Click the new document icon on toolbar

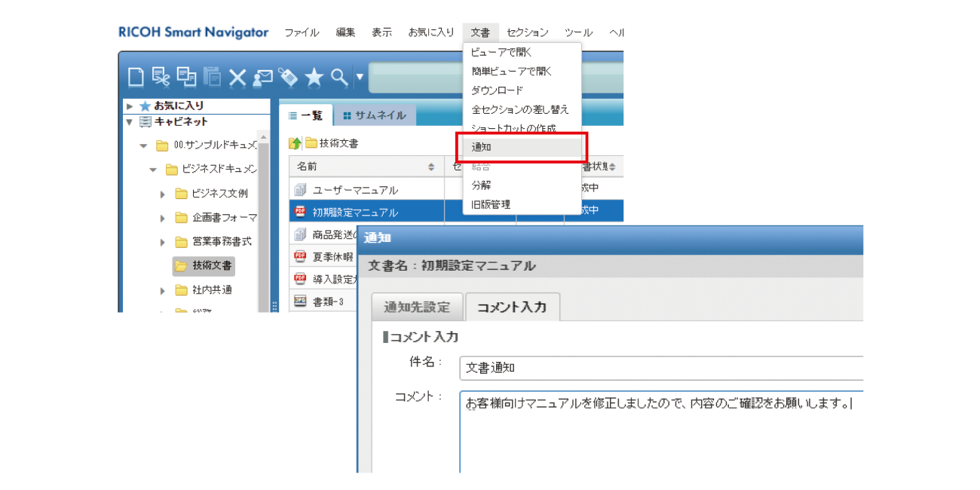pos(136,77)
